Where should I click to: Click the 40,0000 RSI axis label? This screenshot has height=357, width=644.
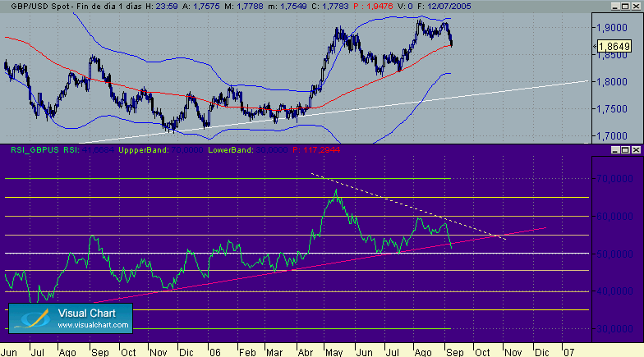[x=614, y=291]
